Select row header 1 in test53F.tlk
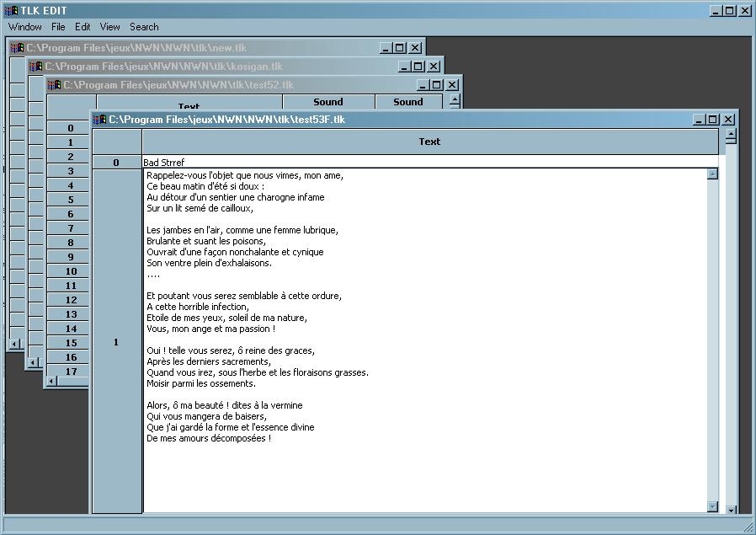The width and height of the screenshot is (756, 535). point(116,342)
